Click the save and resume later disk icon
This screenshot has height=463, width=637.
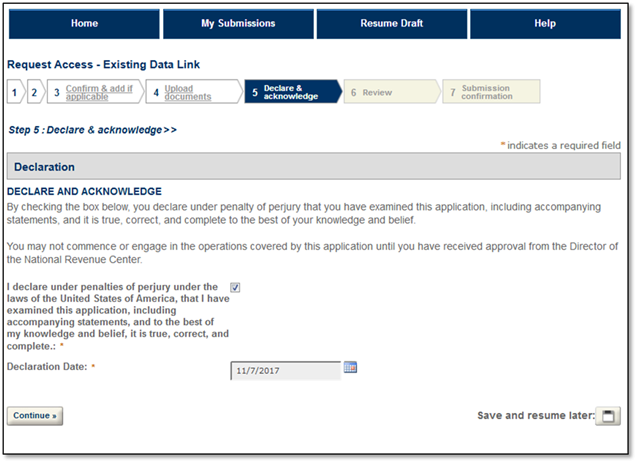607,416
